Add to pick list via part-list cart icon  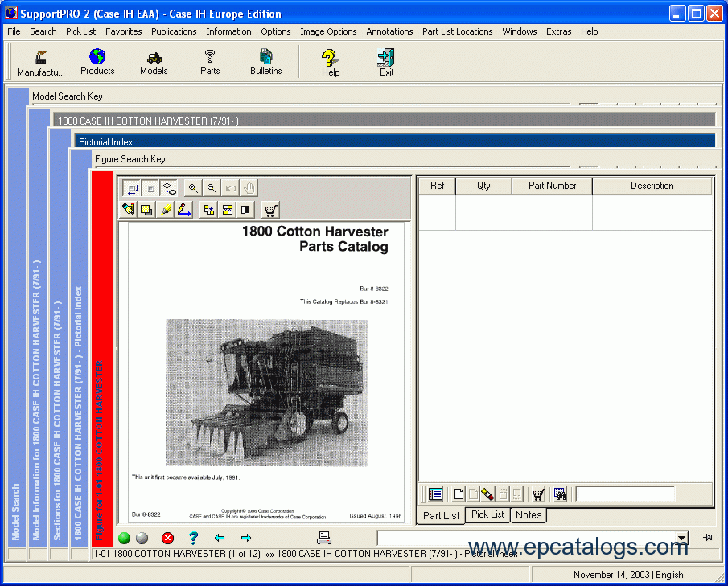538,494
